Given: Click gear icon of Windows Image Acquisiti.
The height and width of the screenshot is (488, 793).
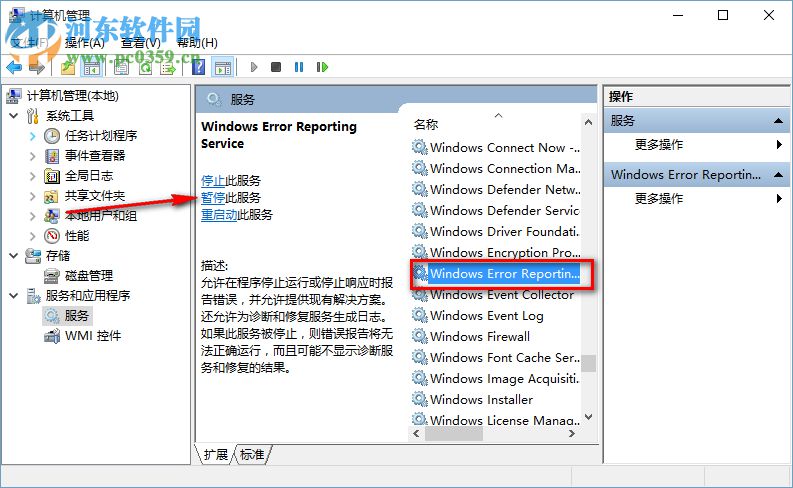Looking at the screenshot, I should [420, 378].
